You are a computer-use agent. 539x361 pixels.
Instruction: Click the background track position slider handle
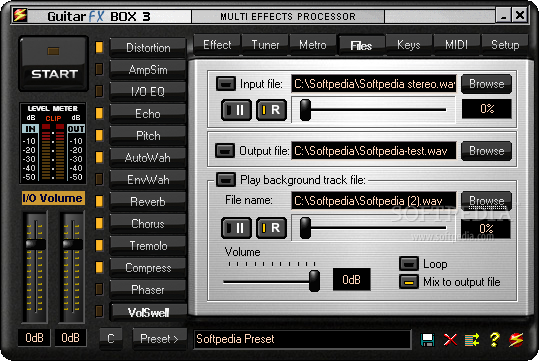coord(305,228)
